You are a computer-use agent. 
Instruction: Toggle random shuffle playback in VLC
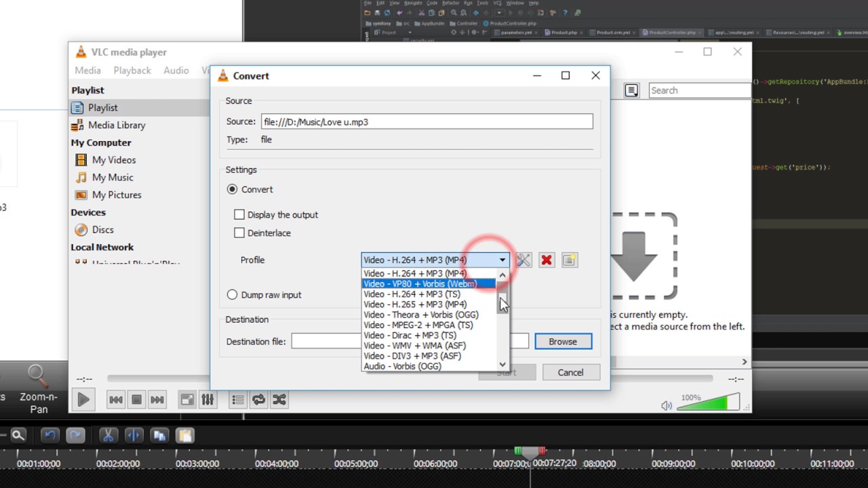pyautogui.click(x=279, y=400)
